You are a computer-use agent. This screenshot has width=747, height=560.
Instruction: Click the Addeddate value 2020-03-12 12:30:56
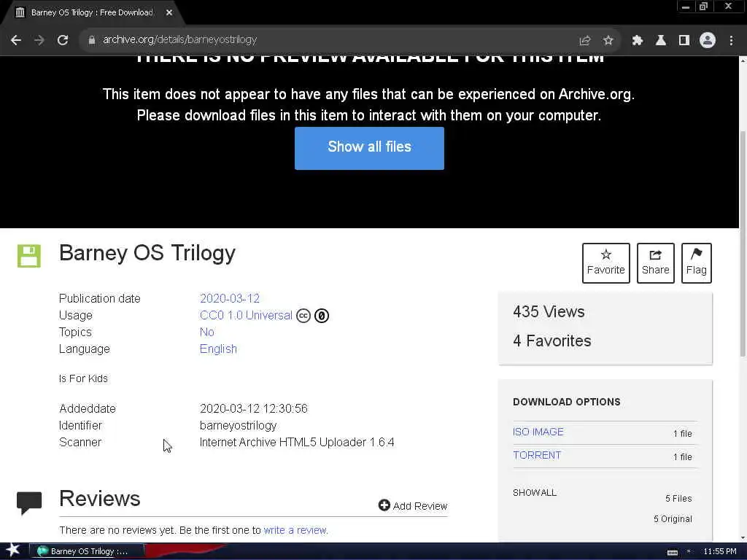[253, 408]
